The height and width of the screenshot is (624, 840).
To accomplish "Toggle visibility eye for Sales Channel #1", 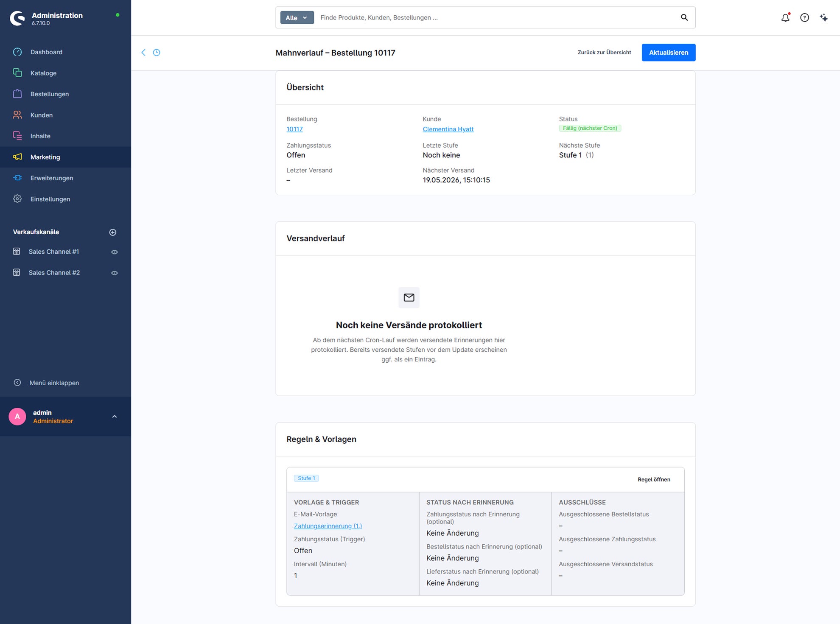I will (115, 252).
